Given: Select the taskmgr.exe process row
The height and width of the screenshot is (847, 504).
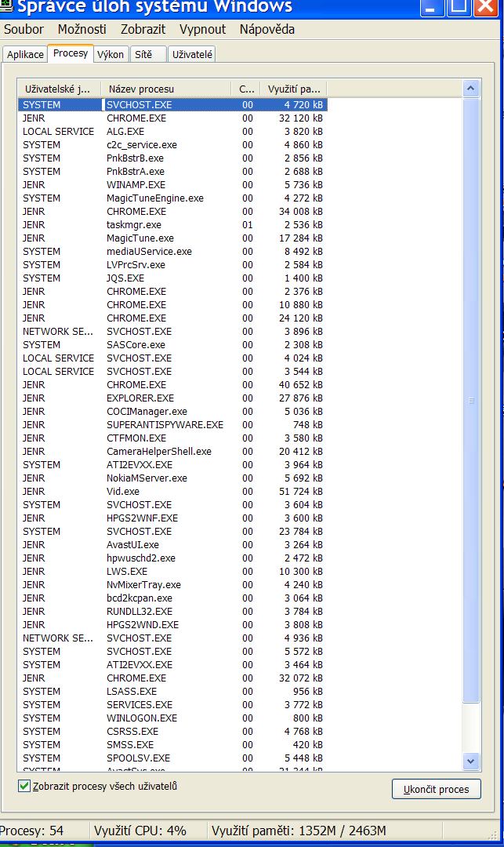Looking at the screenshot, I should pos(172,225).
